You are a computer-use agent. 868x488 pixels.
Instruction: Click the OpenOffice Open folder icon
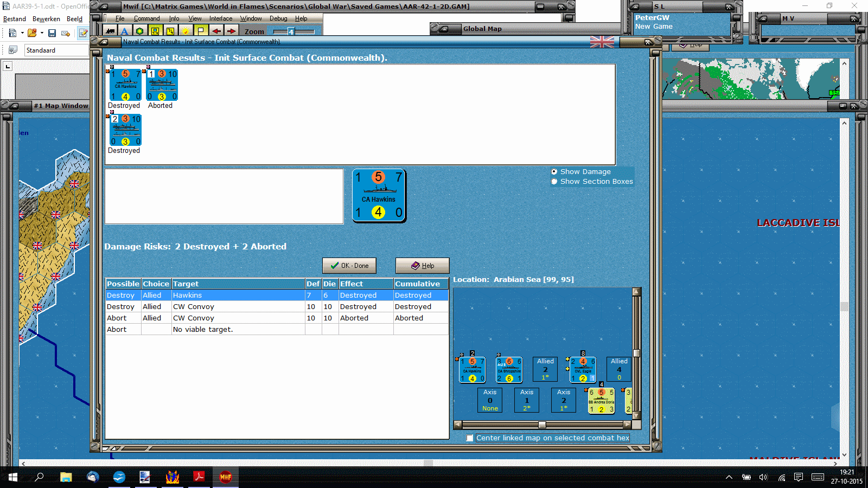point(32,33)
